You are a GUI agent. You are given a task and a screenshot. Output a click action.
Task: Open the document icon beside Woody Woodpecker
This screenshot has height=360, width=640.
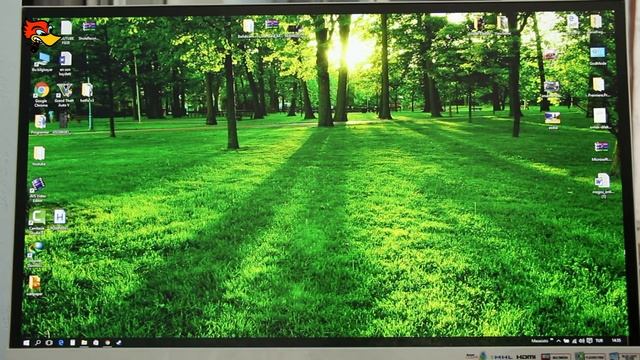[66, 28]
